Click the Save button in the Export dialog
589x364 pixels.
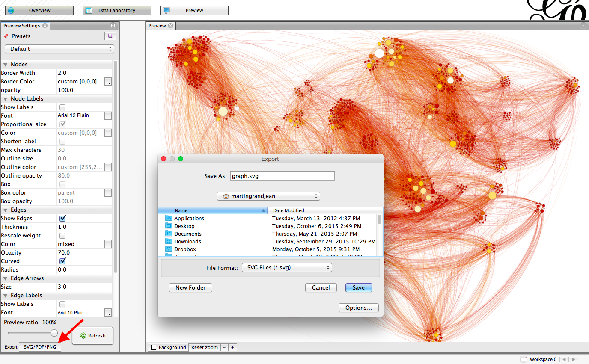(358, 287)
